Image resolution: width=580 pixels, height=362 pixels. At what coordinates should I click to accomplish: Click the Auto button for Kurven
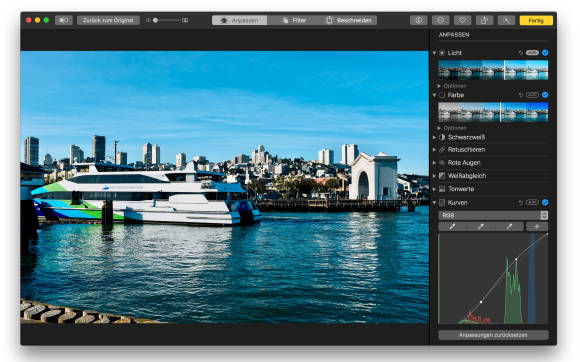532,203
